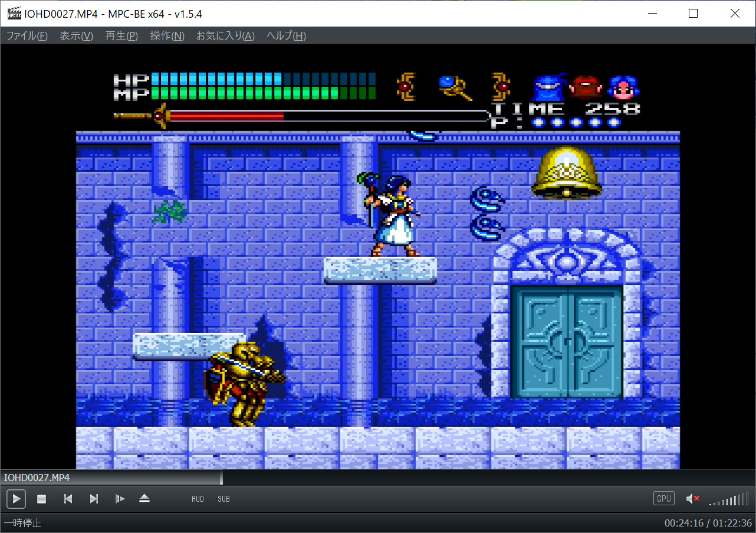The height and width of the screenshot is (533, 756).
Task: Click the 00:24:16 / 01:22:36 time display
Action: [x=708, y=523]
